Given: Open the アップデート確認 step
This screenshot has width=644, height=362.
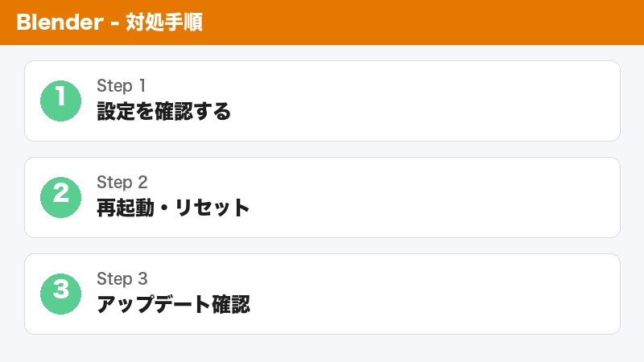Looking at the screenshot, I should tap(173, 305).
